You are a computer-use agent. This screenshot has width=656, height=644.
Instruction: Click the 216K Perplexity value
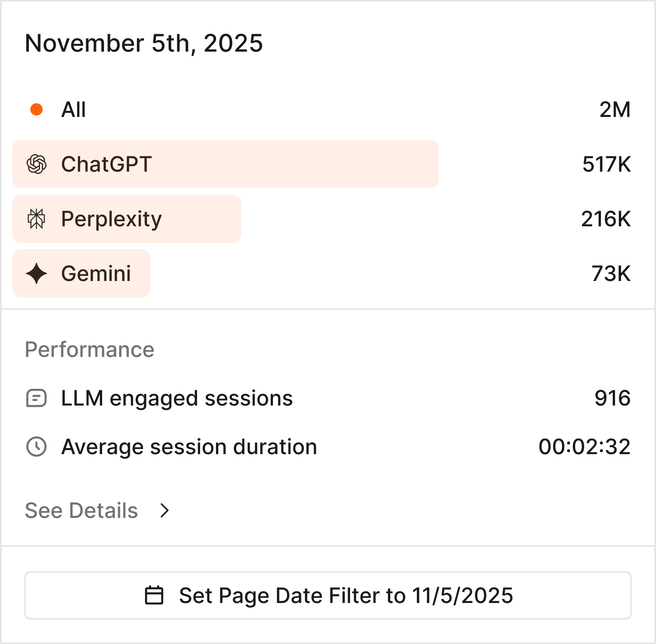click(606, 219)
